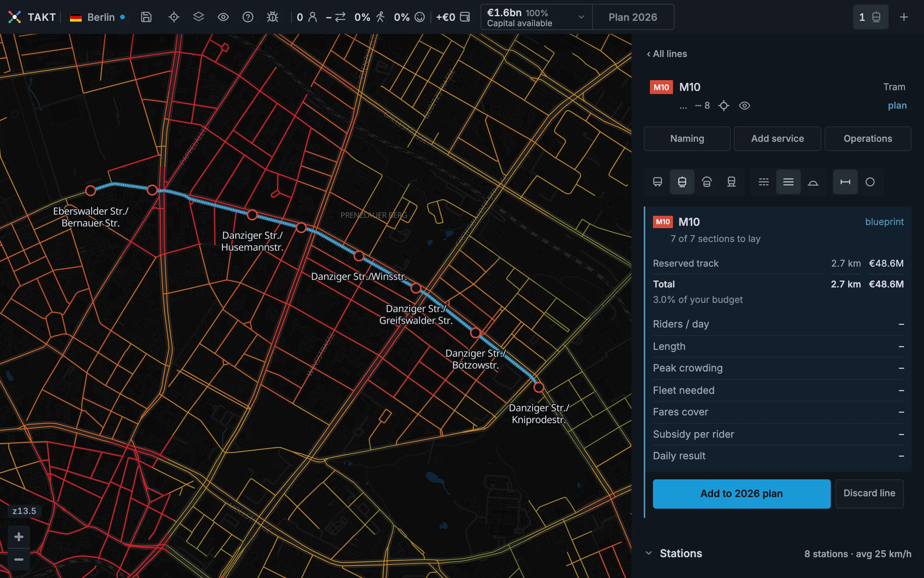Click the riders person icon
The image size is (924, 578).
coord(313,17)
